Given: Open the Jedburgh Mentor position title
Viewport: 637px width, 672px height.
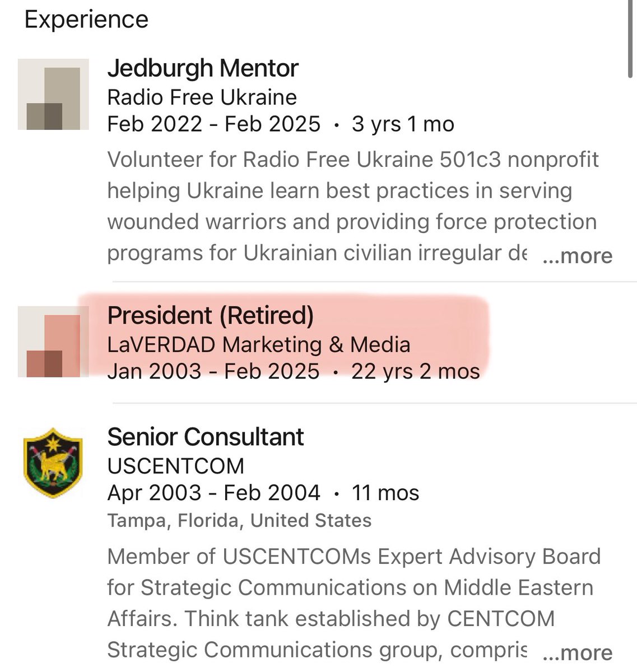Looking at the screenshot, I should [x=203, y=68].
